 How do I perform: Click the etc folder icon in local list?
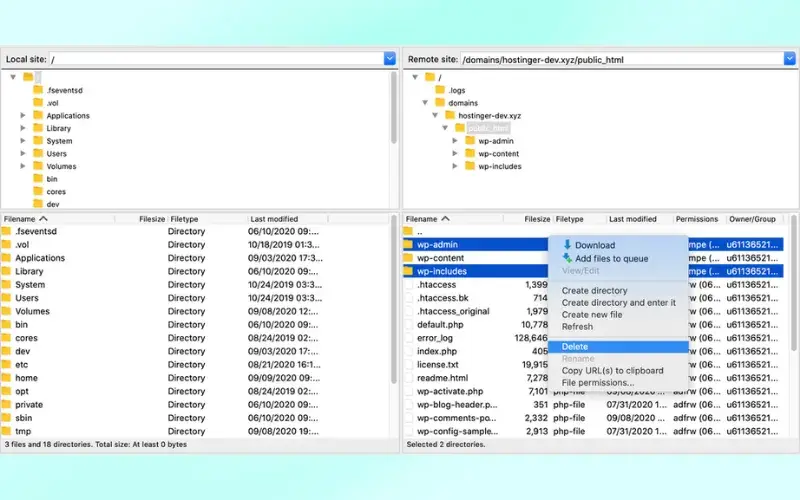[6, 364]
